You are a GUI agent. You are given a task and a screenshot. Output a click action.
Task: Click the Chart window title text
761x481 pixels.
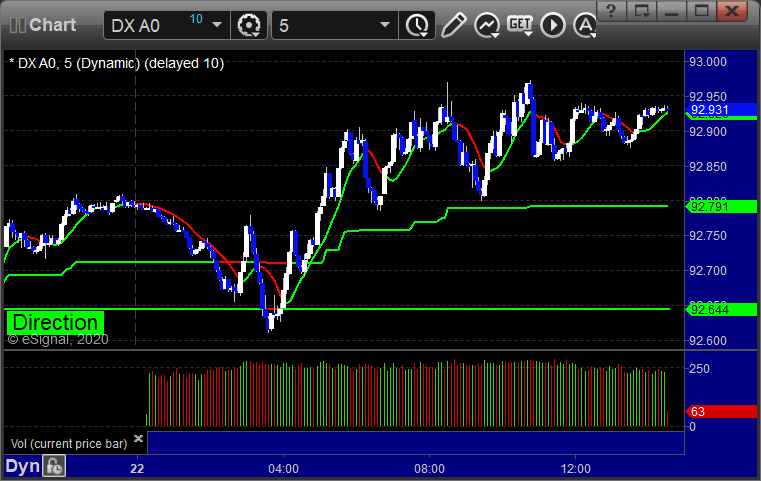point(52,25)
